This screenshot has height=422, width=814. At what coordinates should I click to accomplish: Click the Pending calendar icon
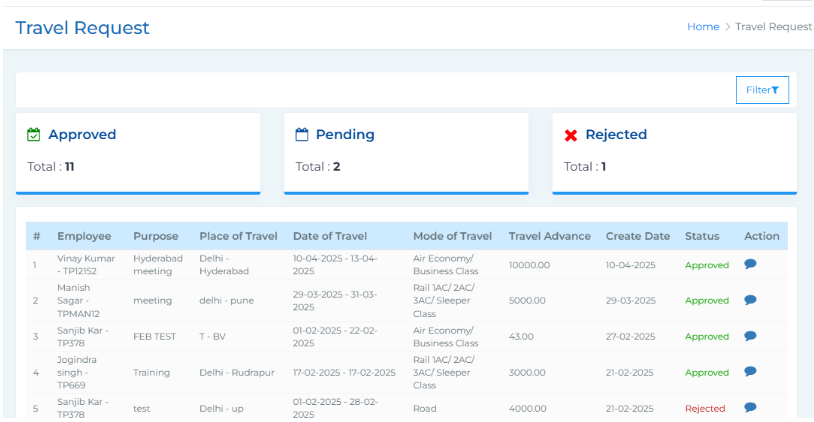coord(301,134)
